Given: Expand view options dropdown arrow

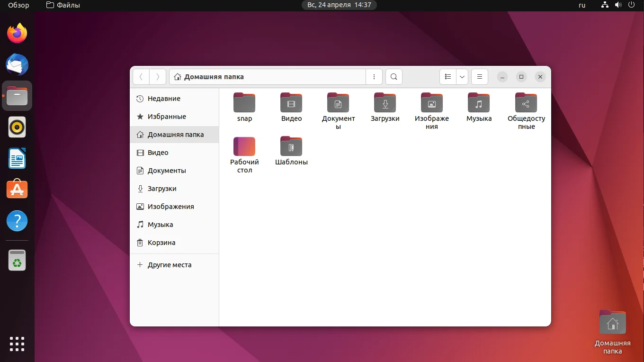Looking at the screenshot, I should [x=462, y=77].
